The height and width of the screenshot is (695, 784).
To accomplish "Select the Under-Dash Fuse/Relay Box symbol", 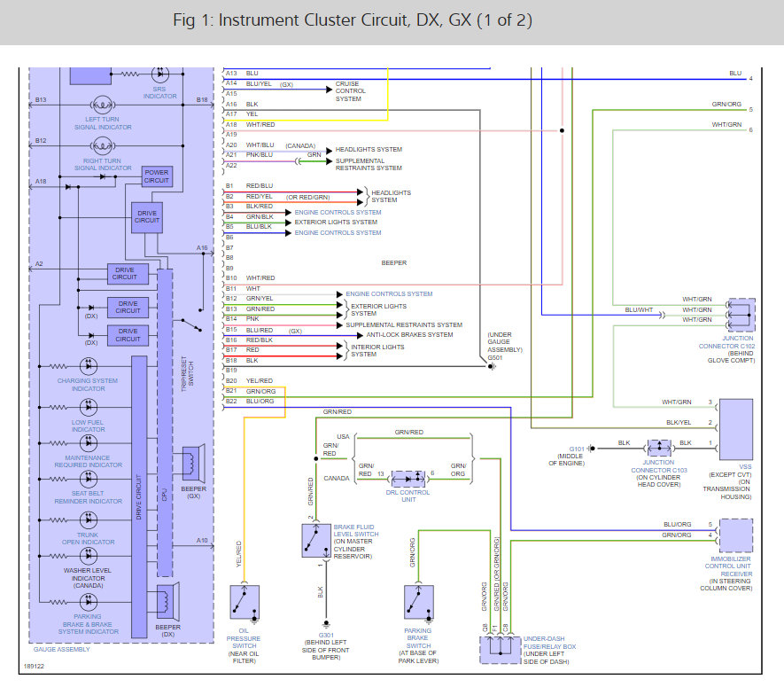I will tap(500, 650).
